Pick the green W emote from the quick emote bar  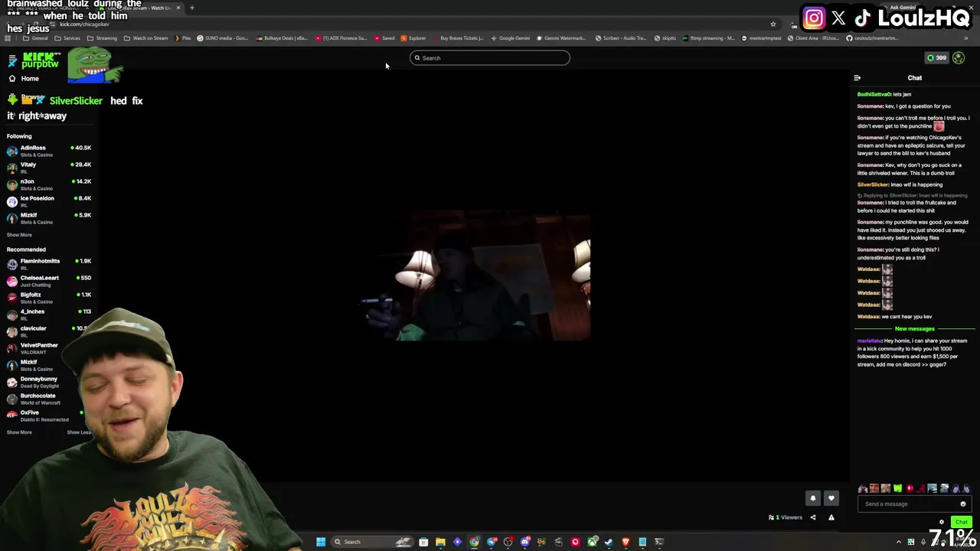tap(897, 488)
